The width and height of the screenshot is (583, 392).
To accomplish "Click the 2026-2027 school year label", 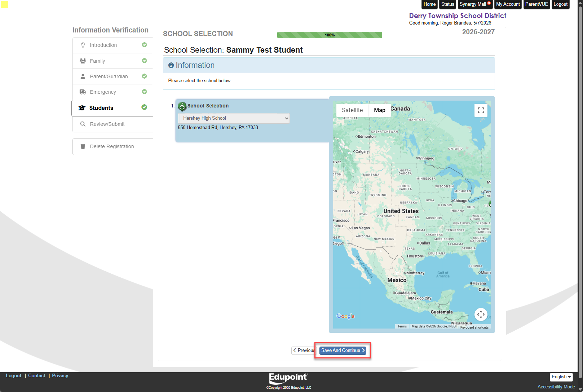I will (x=478, y=32).
